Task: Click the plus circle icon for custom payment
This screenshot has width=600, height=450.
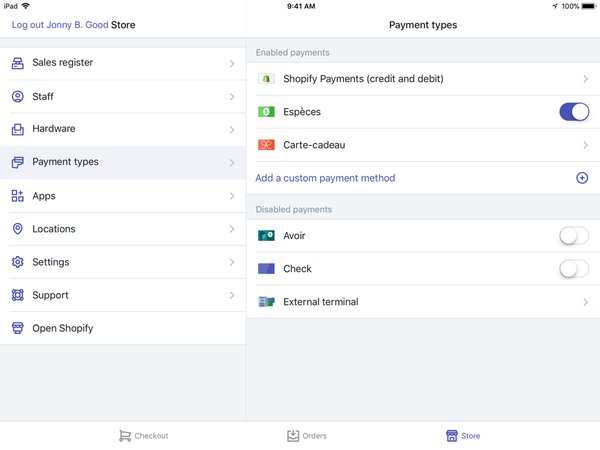Action: click(582, 178)
